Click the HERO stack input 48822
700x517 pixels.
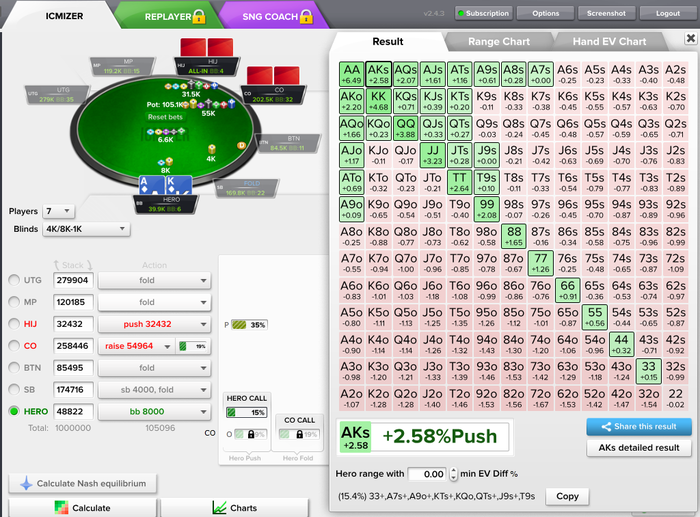[x=73, y=411]
